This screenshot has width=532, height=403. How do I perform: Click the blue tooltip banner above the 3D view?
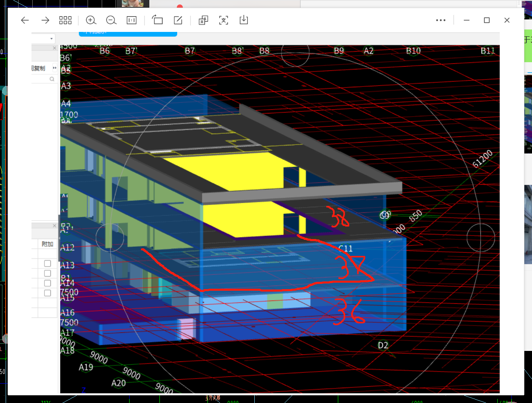click(128, 34)
